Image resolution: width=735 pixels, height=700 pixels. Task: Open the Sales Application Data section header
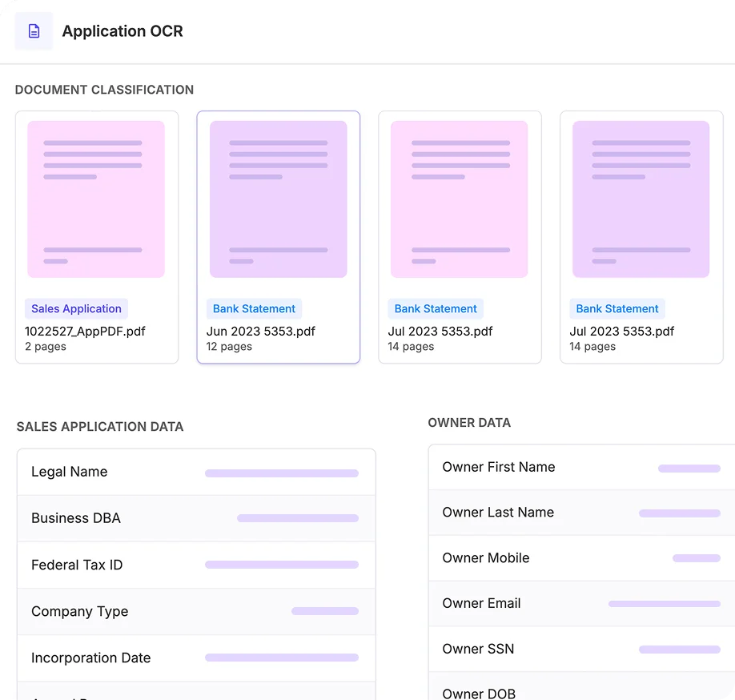tap(100, 427)
